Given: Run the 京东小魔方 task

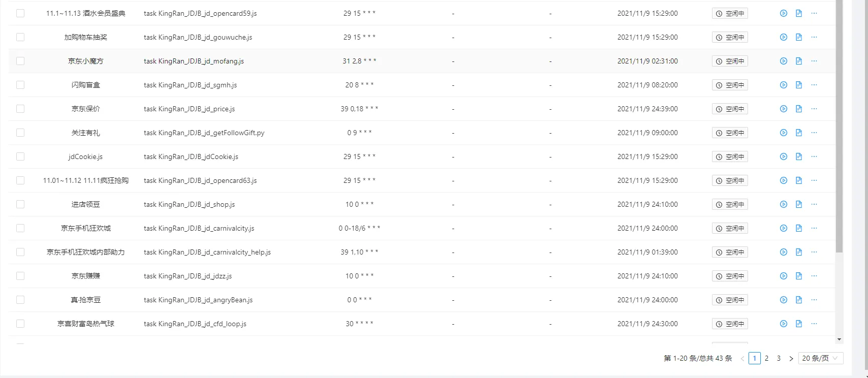Looking at the screenshot, I should (783, 61).
